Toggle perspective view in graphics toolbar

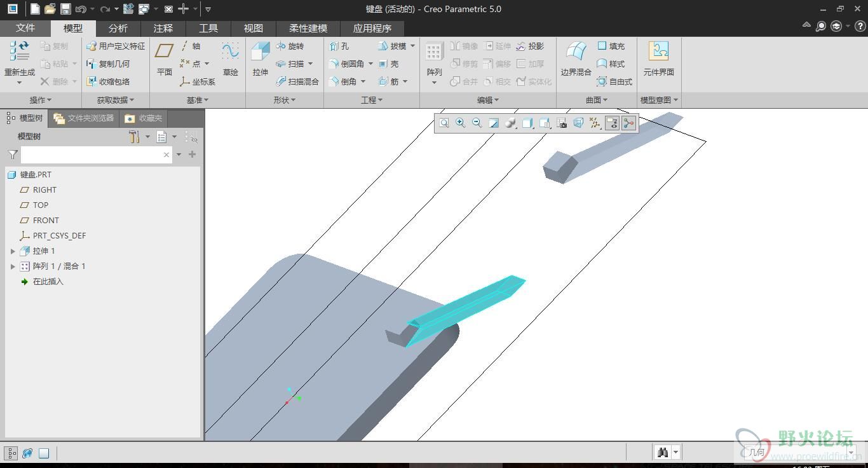pos(578,123)
